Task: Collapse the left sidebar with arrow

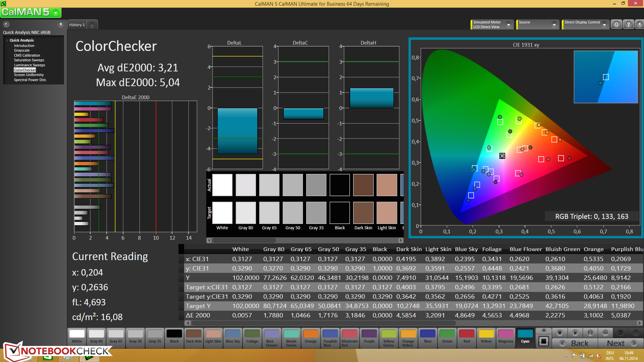Action: tap(61, 24)
